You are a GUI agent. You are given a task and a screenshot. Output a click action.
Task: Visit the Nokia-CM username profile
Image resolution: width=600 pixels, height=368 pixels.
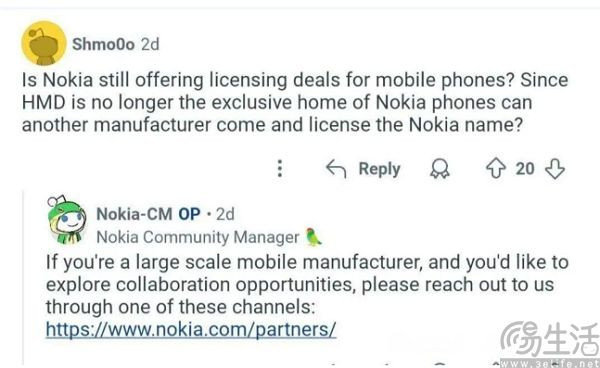tap(134, 214)
